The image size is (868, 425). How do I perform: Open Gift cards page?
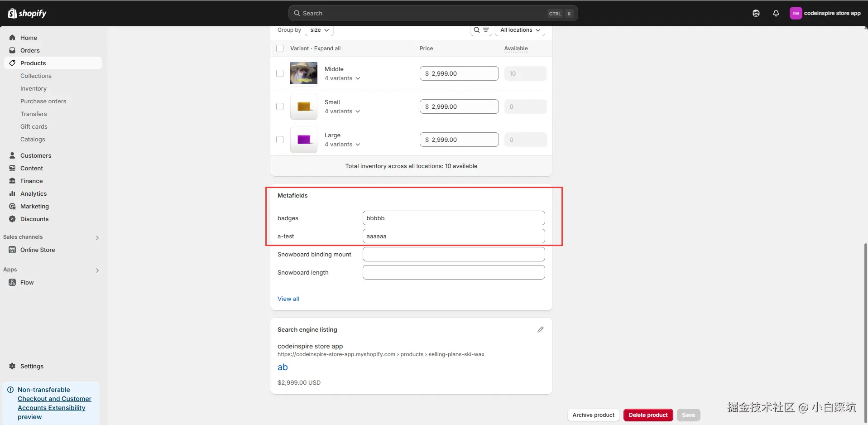[x=34, y=126]
